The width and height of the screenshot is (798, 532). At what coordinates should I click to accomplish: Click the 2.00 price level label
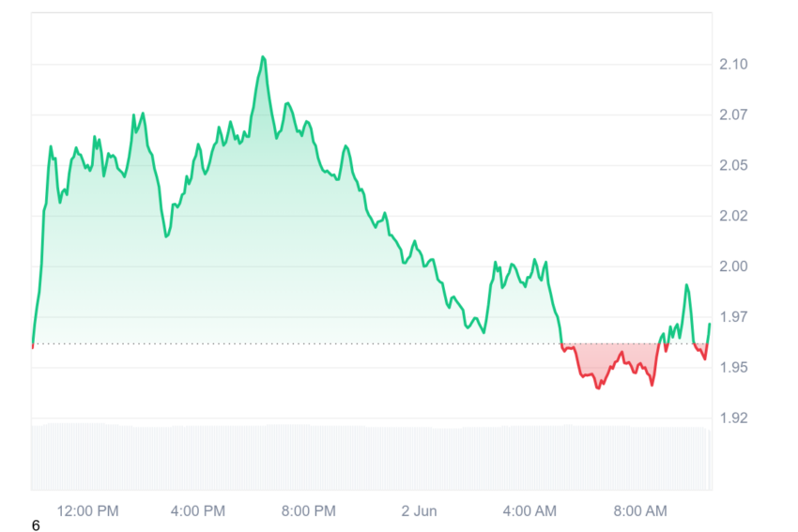[x=733, y=266]
